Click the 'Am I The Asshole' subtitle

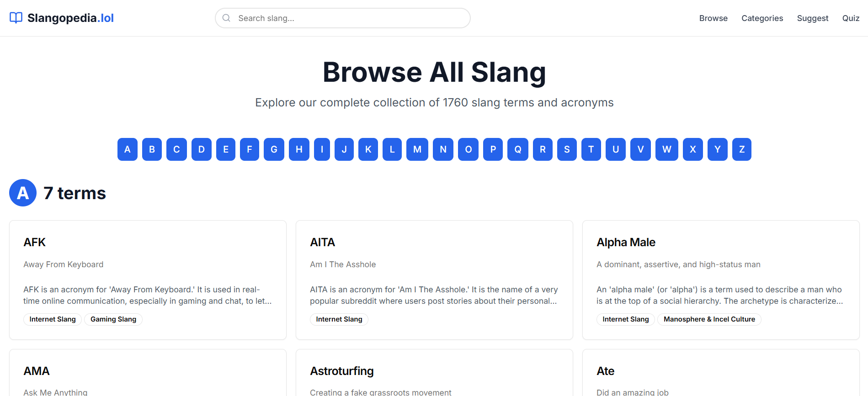(343, 264)
